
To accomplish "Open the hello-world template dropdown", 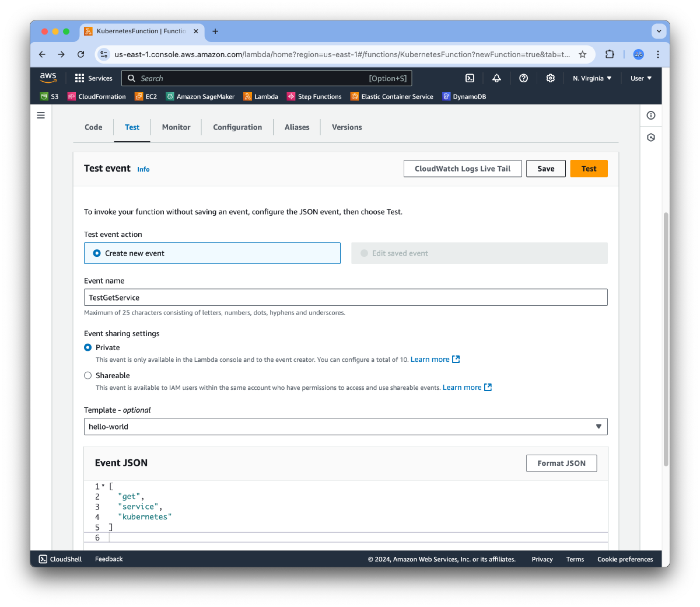I will click(346, 427).
